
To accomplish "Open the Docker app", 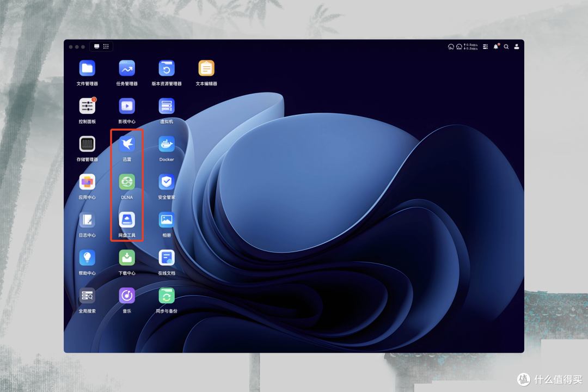I will [x=167, y=144].
